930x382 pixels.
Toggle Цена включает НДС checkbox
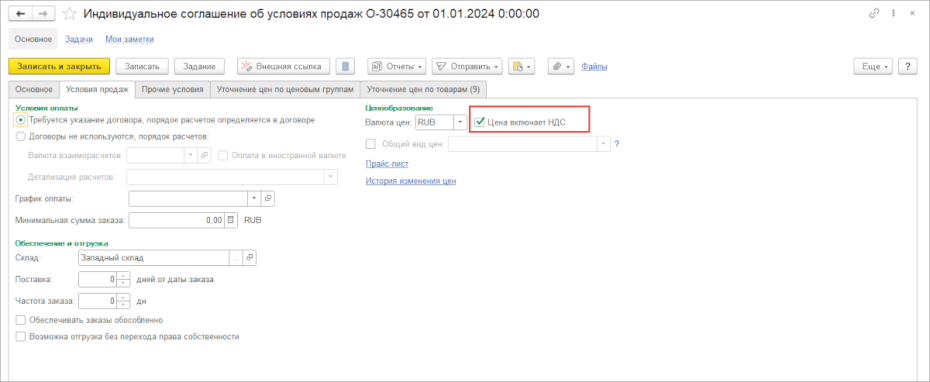click(480, 122)
